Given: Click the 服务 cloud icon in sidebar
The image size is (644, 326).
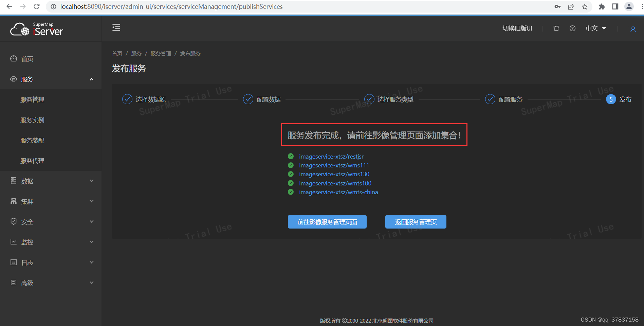Looking at the screenshot, I should (x=14, y=79).
